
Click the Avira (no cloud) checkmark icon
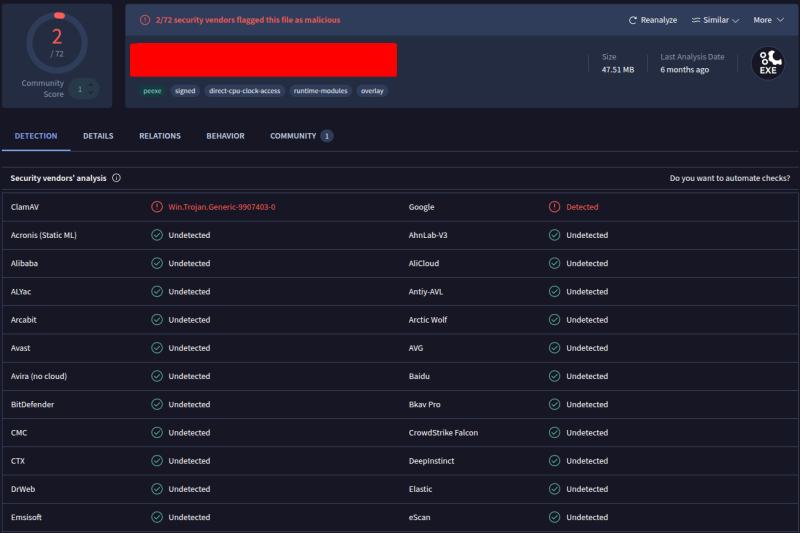[x=157, y=376]
